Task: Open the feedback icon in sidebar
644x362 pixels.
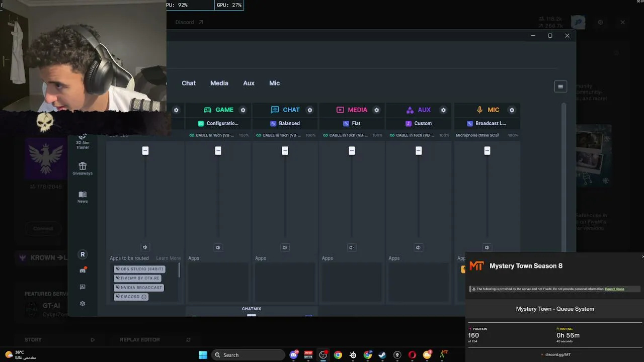Action: [x=83, y=287]
